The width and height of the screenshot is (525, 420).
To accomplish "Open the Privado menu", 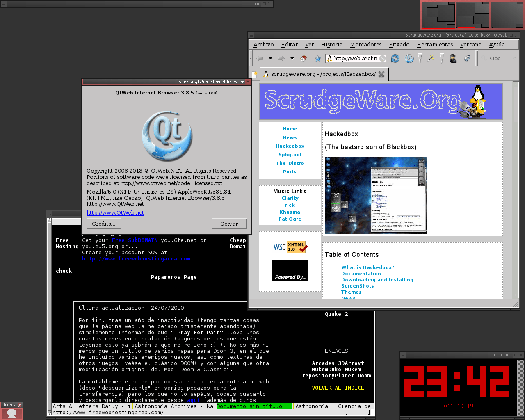I will (x=399, y=44).
